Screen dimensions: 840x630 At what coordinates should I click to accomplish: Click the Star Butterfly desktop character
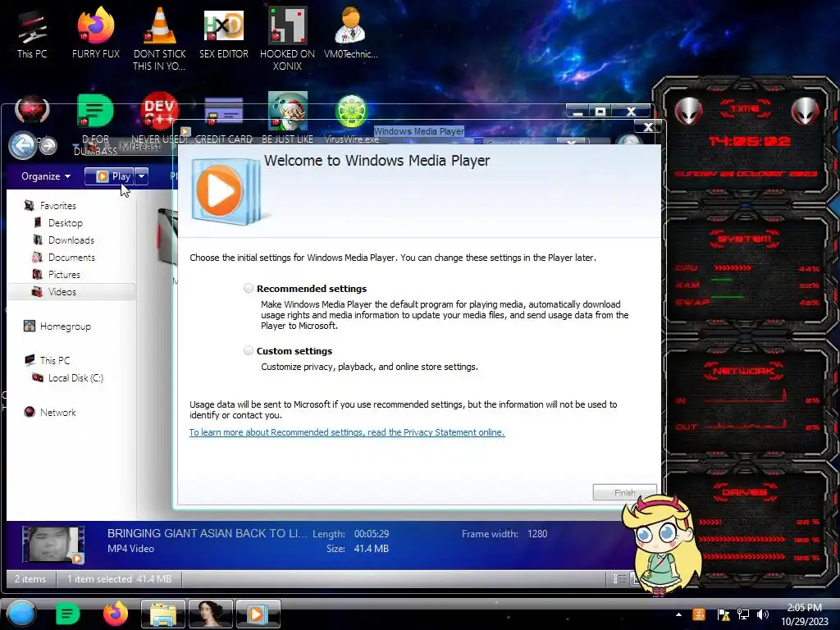click(x=662, y=545)
